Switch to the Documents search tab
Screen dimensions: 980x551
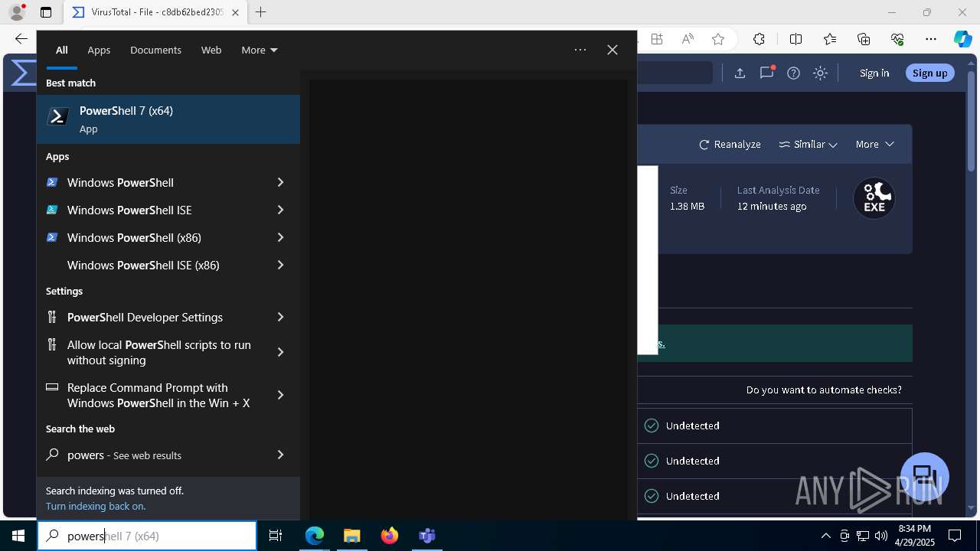[155, 50]
